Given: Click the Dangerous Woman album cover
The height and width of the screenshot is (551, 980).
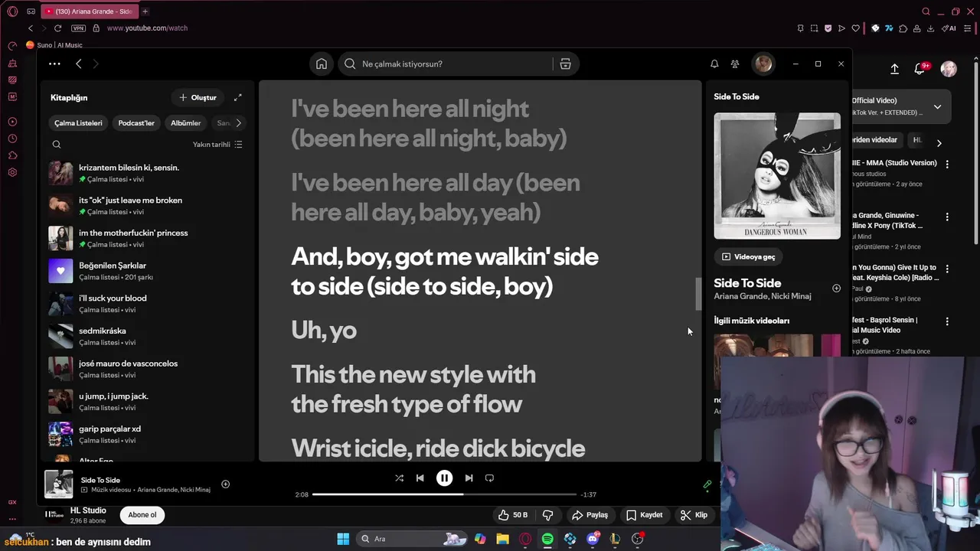Looking at the screenshot, I should point(777,176).
